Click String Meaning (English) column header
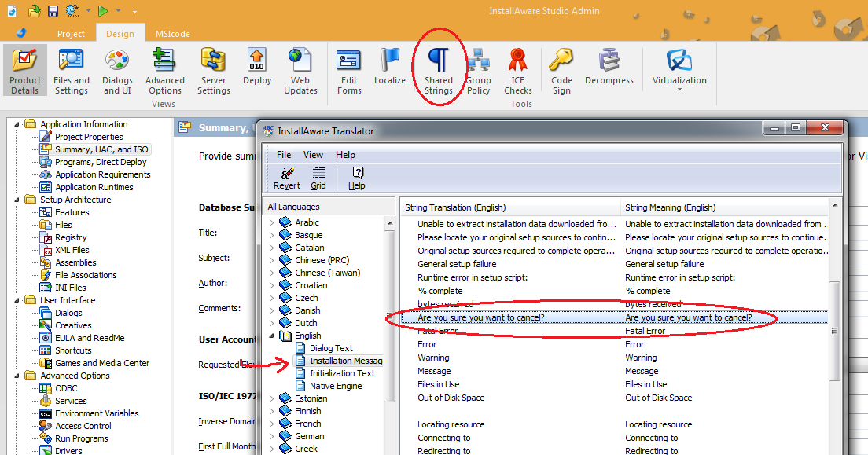The image size is (868, 455). (724, 207)
